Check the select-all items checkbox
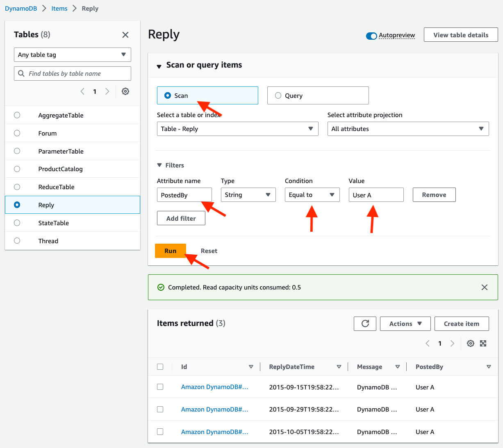The image size is (503, 448). [x=160, y=367]
